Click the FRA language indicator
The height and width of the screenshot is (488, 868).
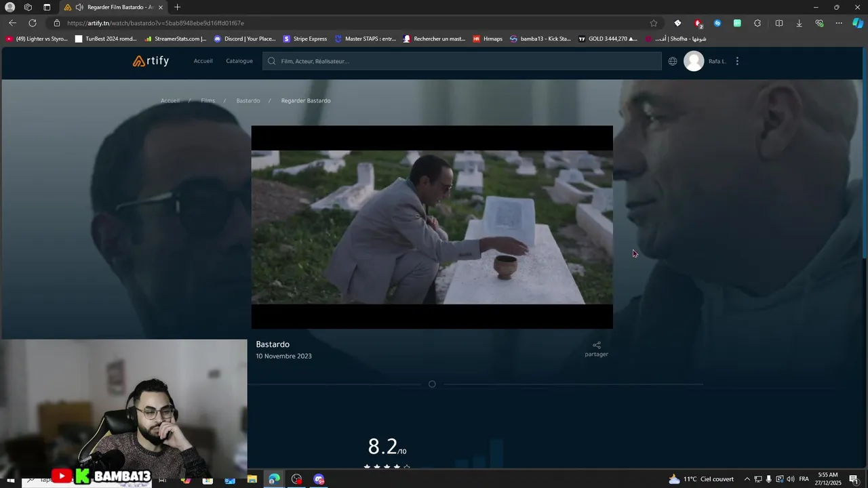click(804, 479)
